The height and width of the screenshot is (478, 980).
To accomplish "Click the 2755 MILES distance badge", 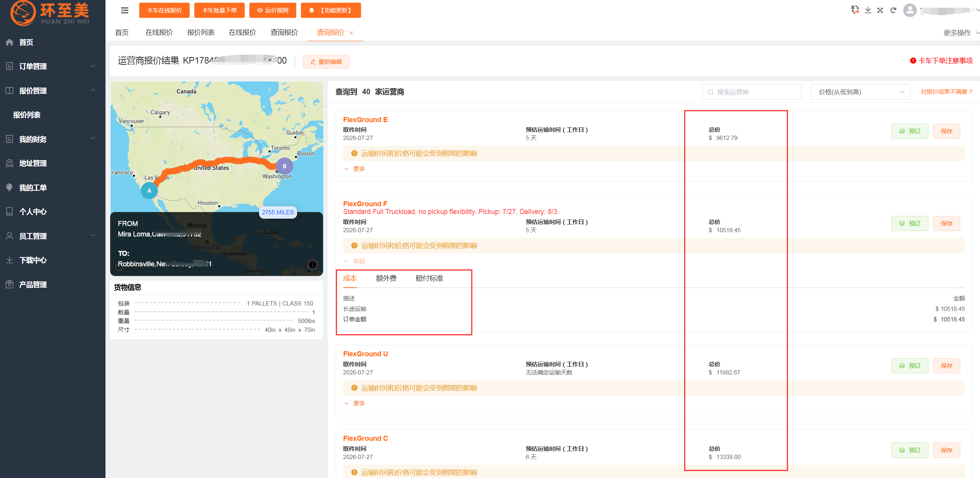I will 278,212.
